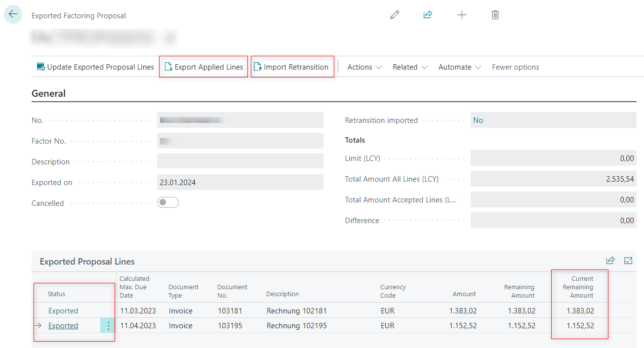Click the trash delete icon
This screenshot has height=348, width=644.
[x=495, y=15]
